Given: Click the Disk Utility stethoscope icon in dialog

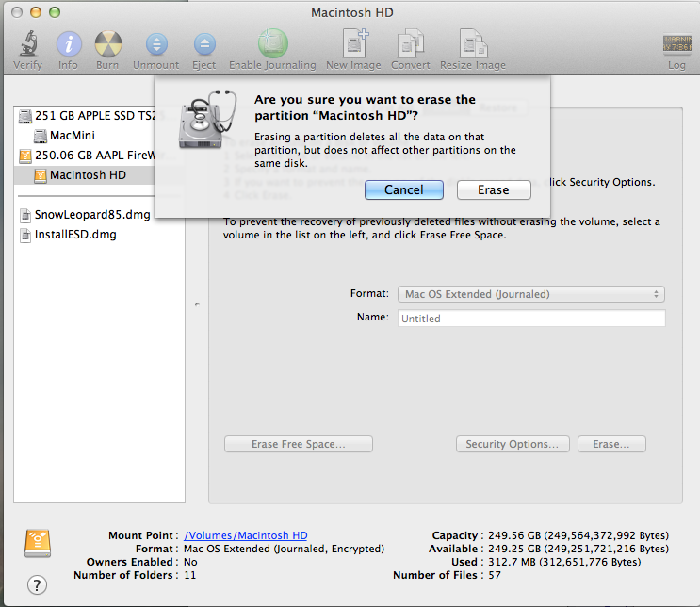Looking at the screenshot, I should point(207,120).
